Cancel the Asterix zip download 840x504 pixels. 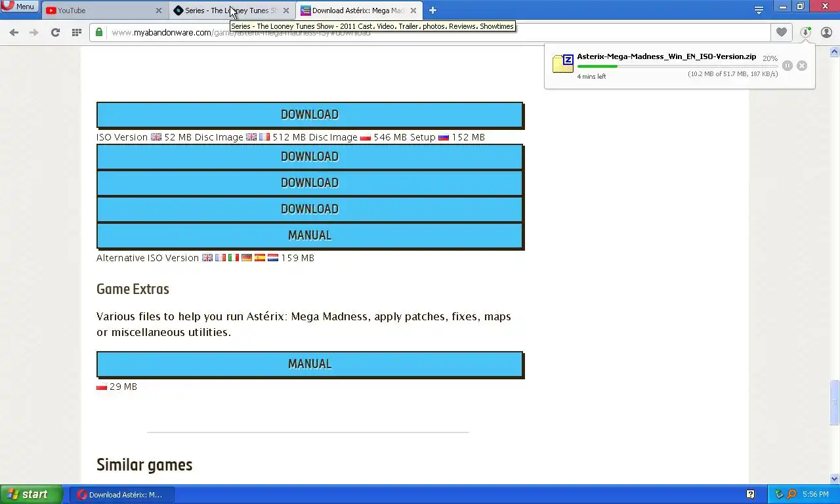801,66
